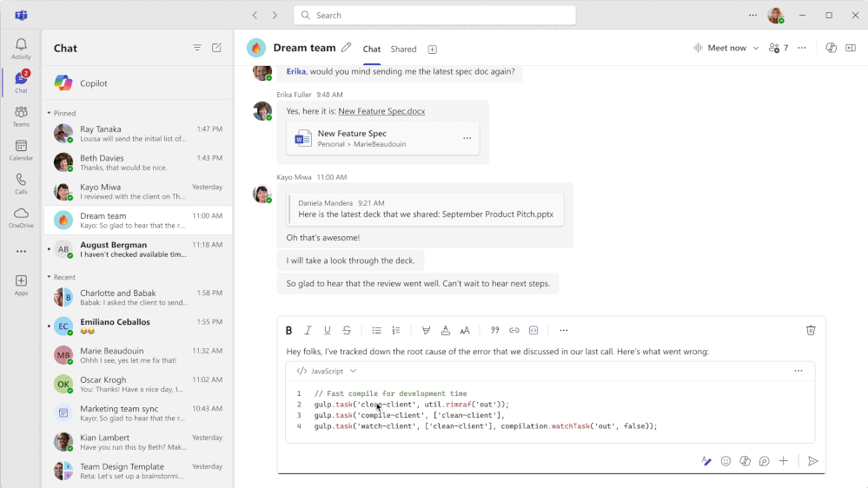Image resolution: width=868 pixels, height=488 pixels.
Task: Toggle underline formatting
Action: (328, 330)
